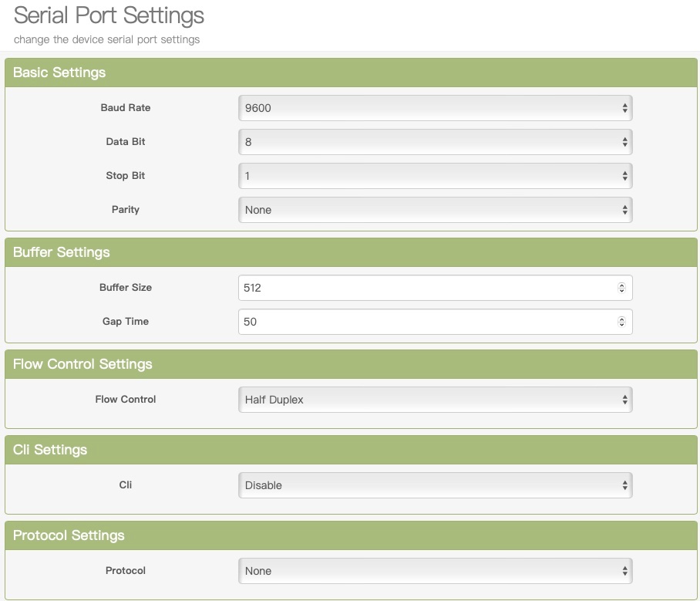The image size is (700, 601).
Task: Click the Cli Settings section header
Action: (x=50, y=450)
